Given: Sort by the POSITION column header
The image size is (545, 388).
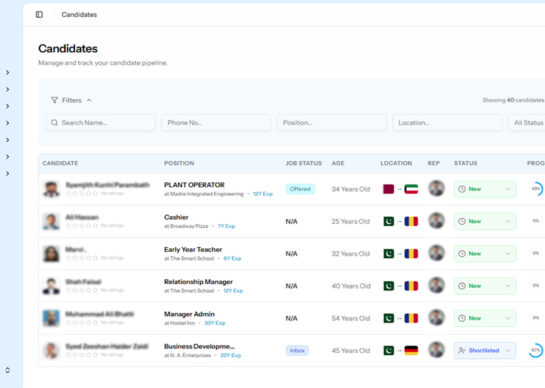Looking at the screenshot, I should point(179,163).
